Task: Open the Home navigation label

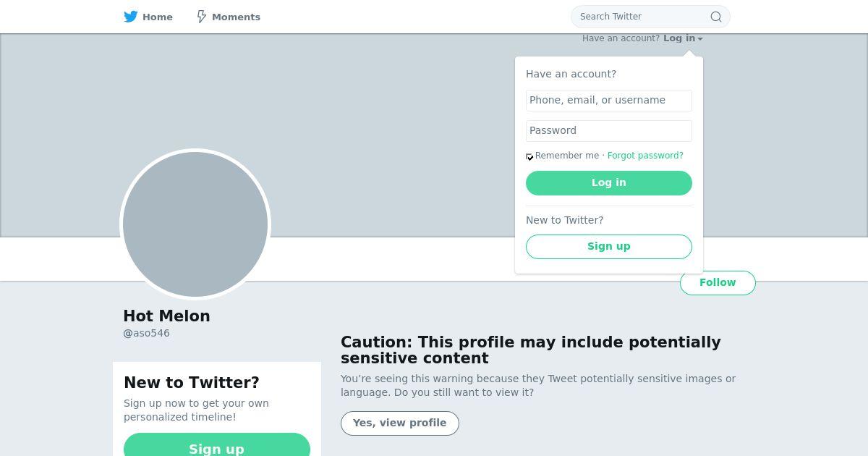Action: [158, 17]
